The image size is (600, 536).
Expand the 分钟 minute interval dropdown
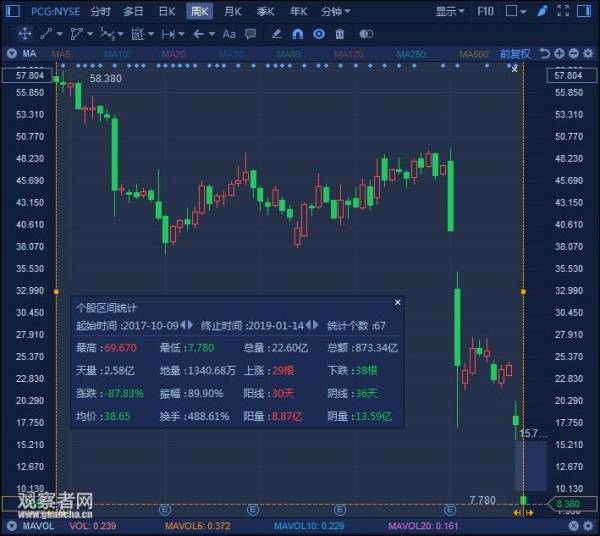pos(336,11)
